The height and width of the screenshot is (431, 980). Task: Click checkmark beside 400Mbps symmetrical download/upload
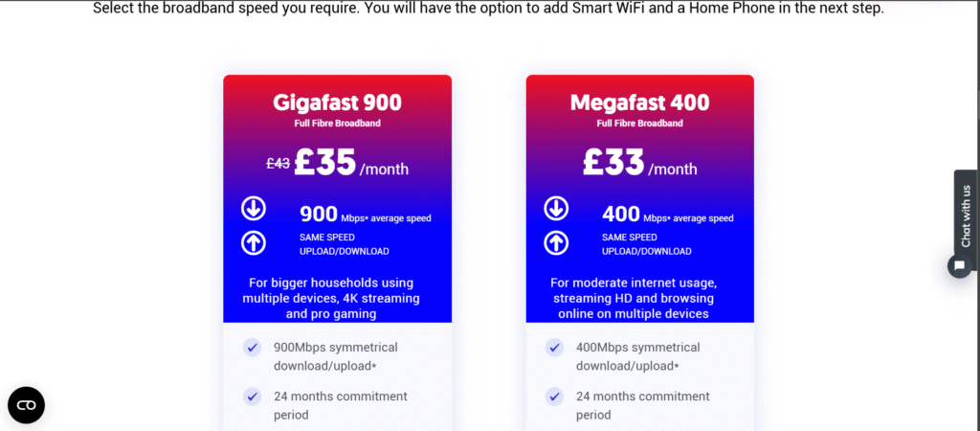tap(555, 348)
